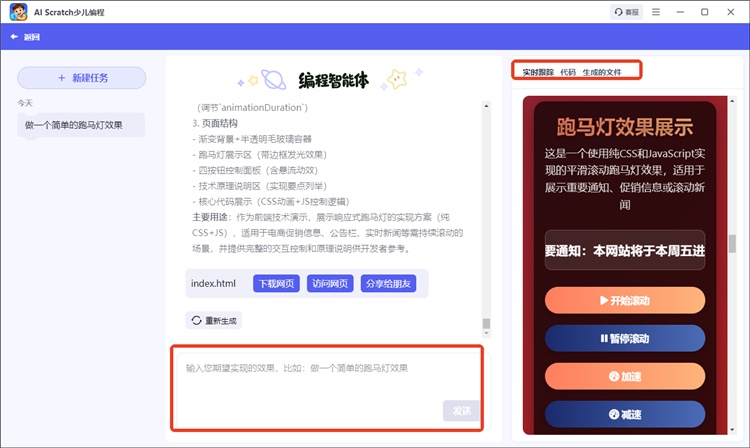Click the scrolling notice marquee text
This screenshot has height=448, width=750.
pos(625,251)
